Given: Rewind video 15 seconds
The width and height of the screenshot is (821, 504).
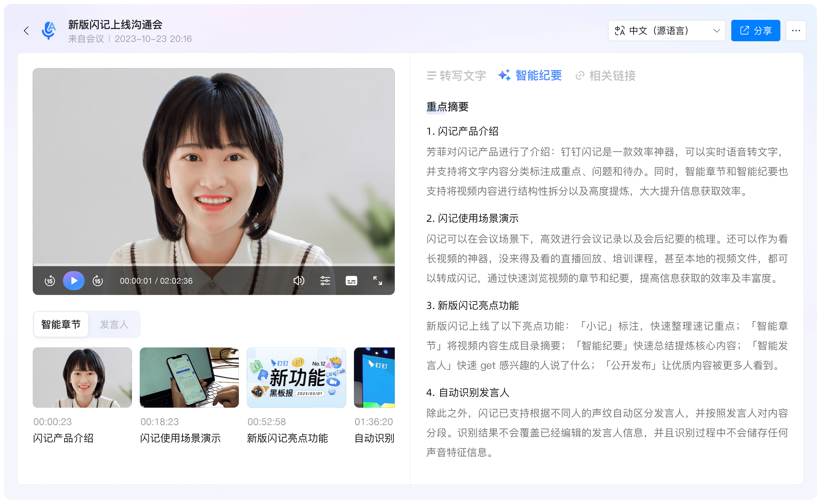Looking at the screenshot, I should pos(50,281).
